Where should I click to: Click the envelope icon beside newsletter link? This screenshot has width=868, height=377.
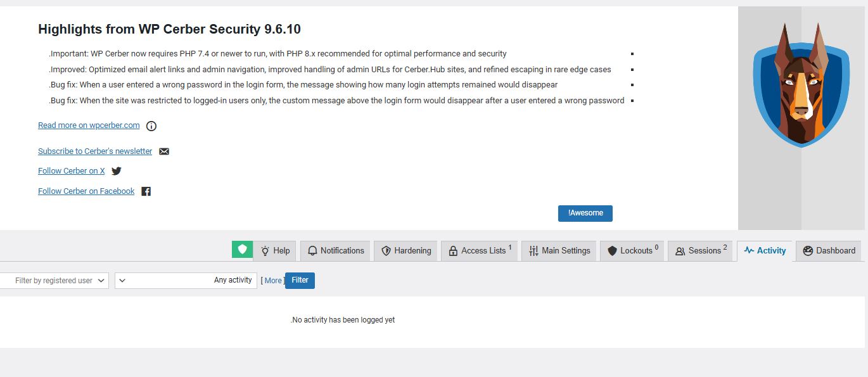click(x=164, y=151)
